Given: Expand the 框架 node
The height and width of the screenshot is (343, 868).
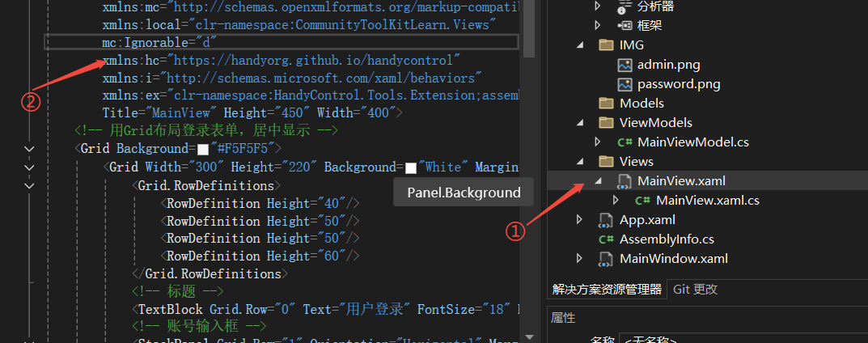Looking at the screenshot, I should click(598, 25).
